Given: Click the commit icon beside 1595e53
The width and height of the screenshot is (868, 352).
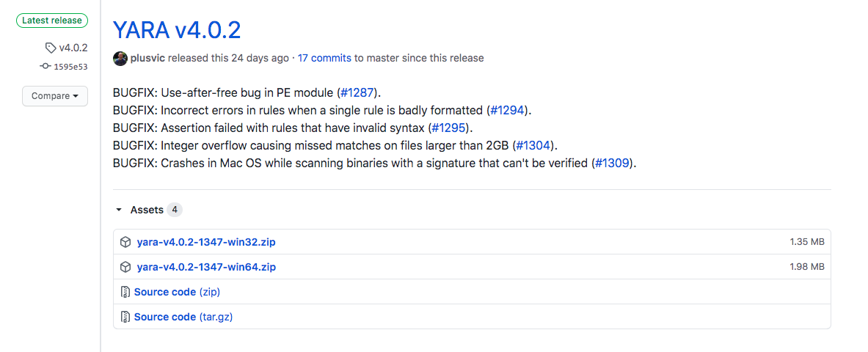Looking at the screenshot, I should [x=45, y=67].
